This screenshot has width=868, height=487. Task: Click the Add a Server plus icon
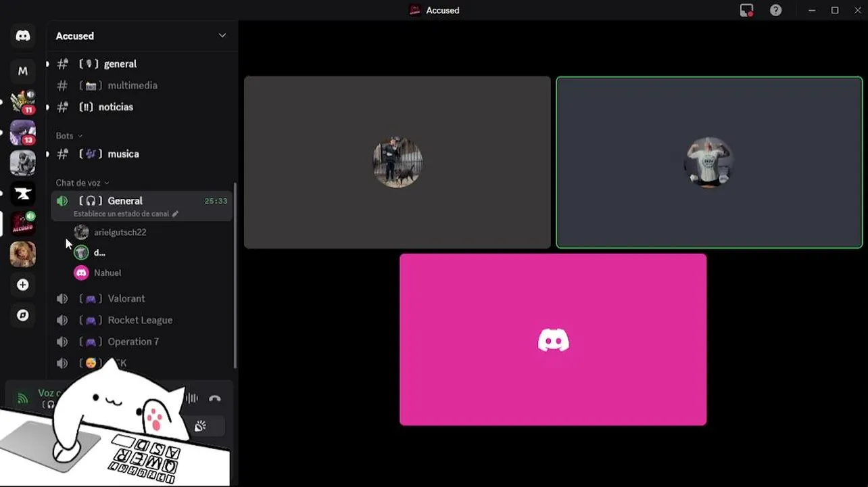click(23, 285)
